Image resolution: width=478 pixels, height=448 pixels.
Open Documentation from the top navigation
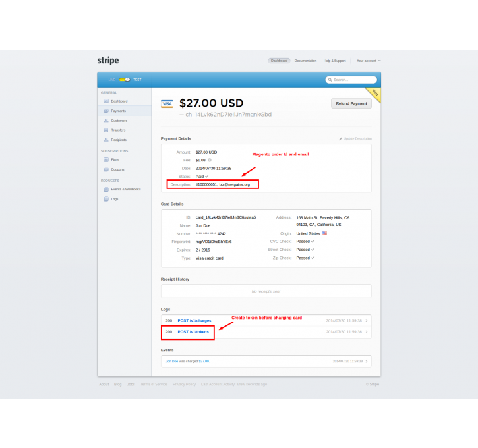305,61
